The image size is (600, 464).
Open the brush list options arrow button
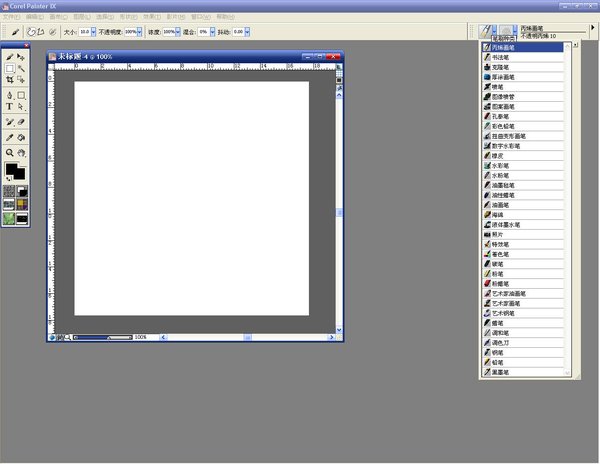pos(575,45)
